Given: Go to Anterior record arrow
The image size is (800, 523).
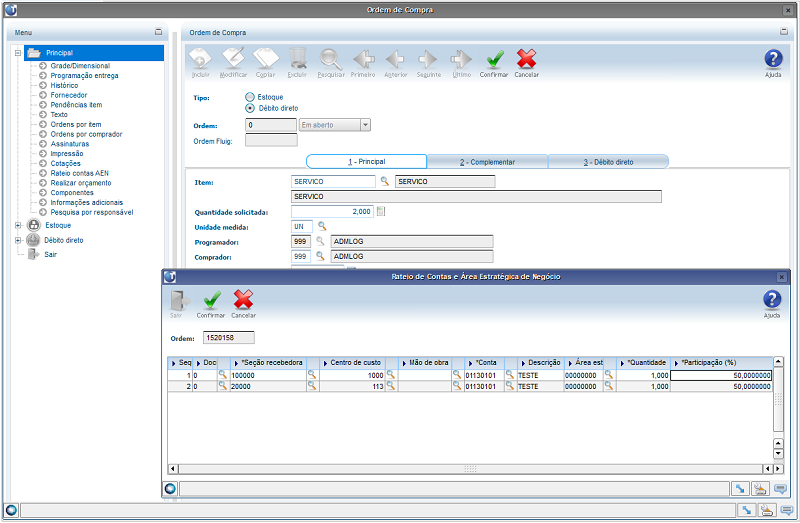Looking at the screenshot, I should pyautogui.click(x=395, y=59).
